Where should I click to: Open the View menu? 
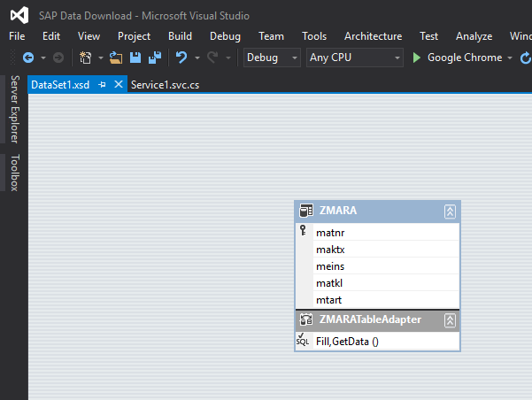(89, 36)
